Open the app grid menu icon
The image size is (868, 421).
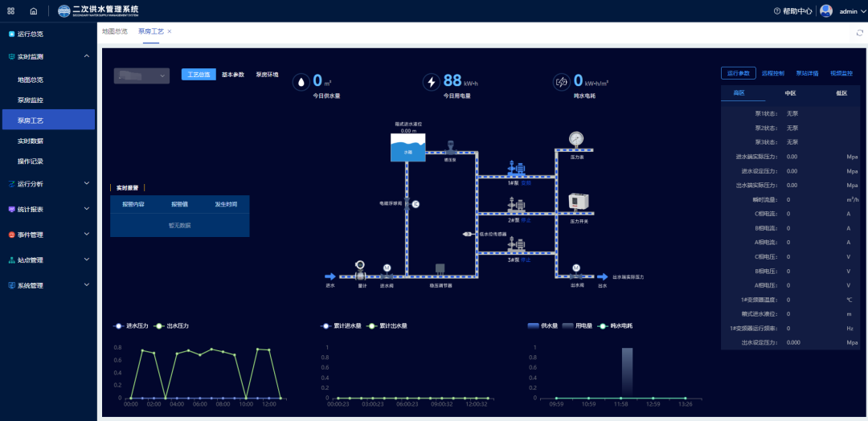11,11
